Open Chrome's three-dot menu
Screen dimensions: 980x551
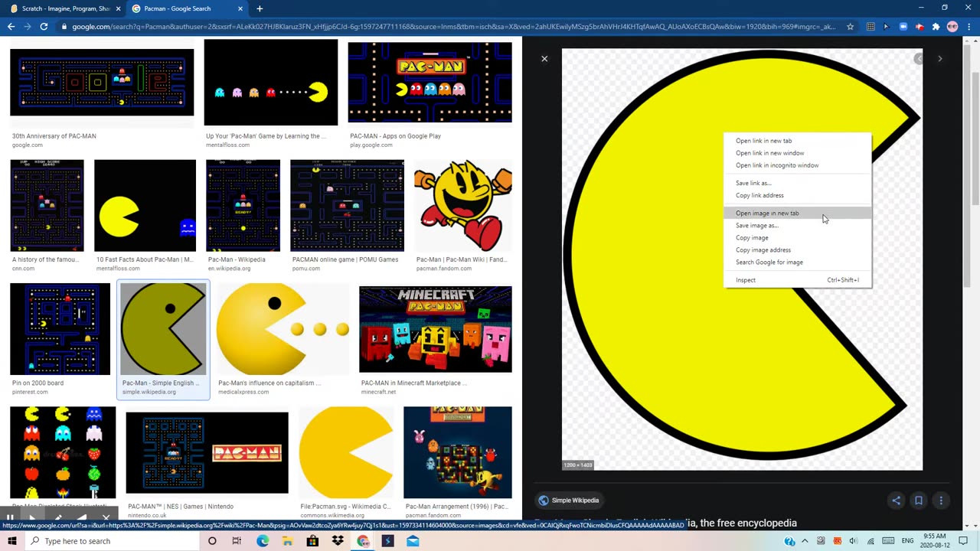(969, 27)
